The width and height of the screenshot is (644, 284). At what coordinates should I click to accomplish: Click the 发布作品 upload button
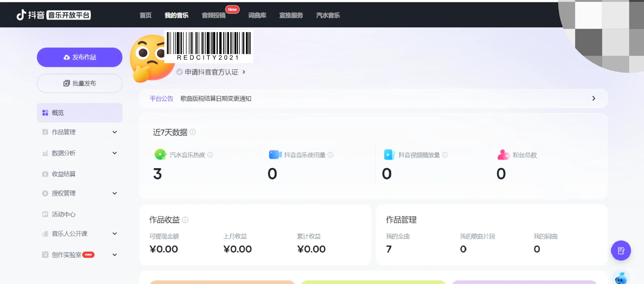[79, 57]
